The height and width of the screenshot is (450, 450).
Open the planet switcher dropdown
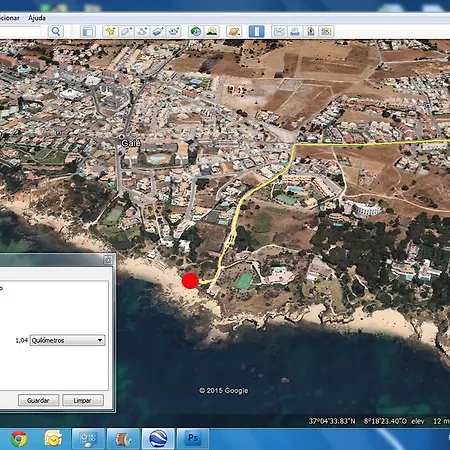234,32
